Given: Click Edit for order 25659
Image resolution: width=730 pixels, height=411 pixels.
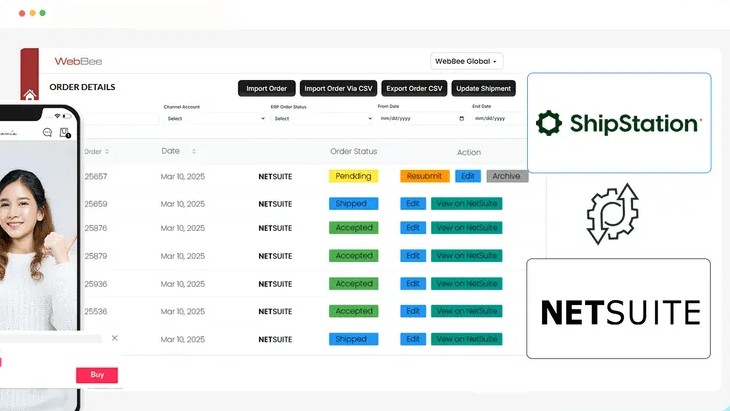Looking at the screenshot, I should (413, 203).
